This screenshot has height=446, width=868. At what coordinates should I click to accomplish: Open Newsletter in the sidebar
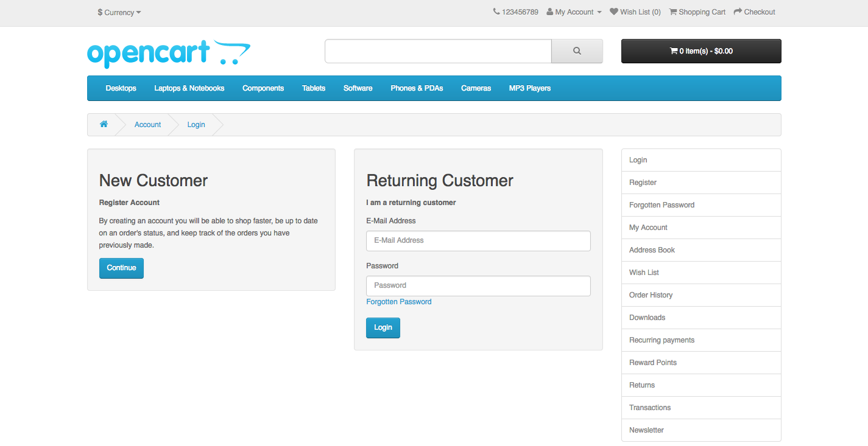(x=701, y=430)
